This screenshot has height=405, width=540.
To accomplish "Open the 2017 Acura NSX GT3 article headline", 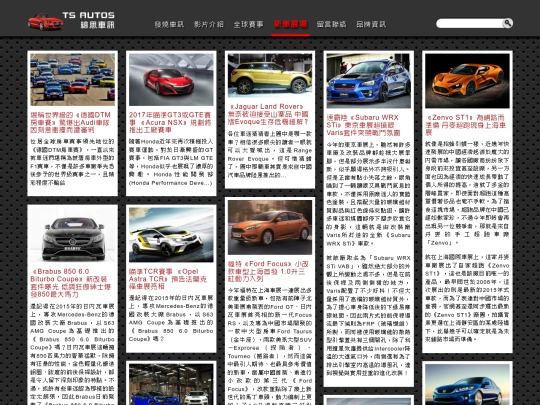I will [170, 122].
